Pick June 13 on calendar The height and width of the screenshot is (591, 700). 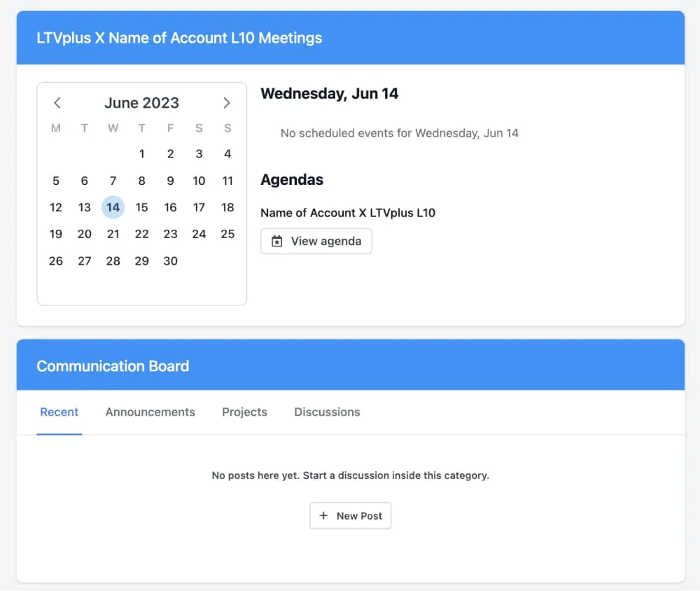85,207
